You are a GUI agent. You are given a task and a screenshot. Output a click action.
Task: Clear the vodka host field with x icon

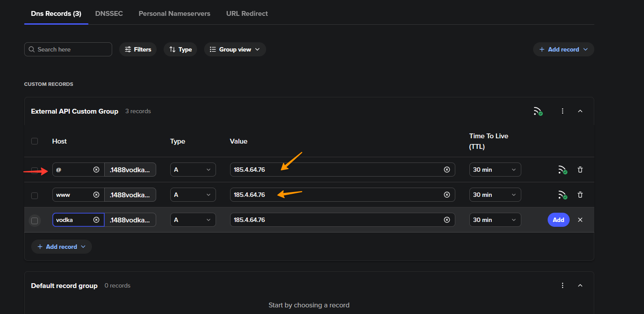click(x=96, y=220)
